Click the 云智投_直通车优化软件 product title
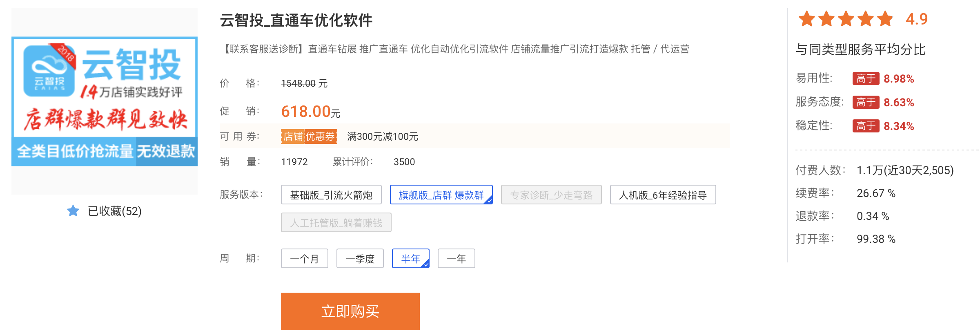Image resolution: width=980 pixels, height=336 pixels. click(296, 20)
